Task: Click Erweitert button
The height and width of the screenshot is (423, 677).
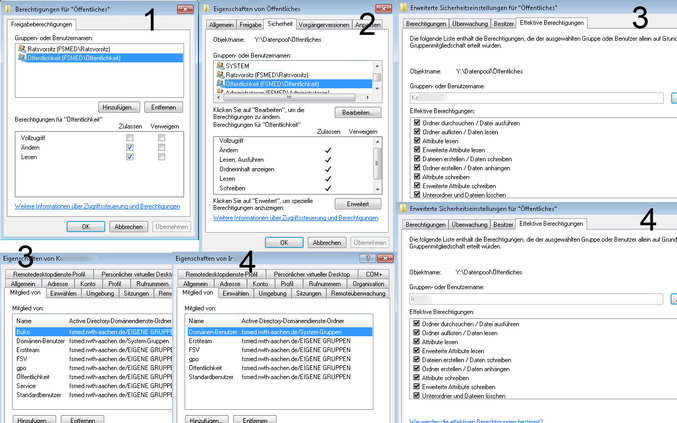Action: (x=358, y=204)
